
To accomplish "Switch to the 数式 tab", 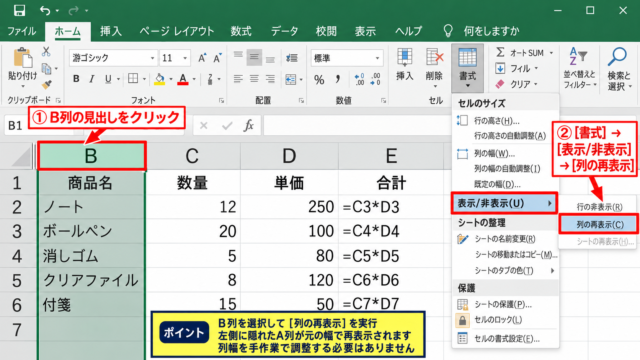I will (x=241, y=31).
